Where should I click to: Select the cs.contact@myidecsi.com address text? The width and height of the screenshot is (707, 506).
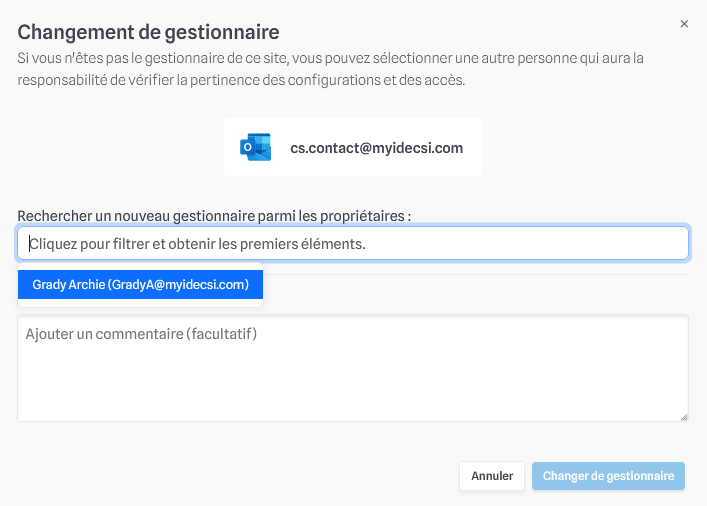point(376,148)
